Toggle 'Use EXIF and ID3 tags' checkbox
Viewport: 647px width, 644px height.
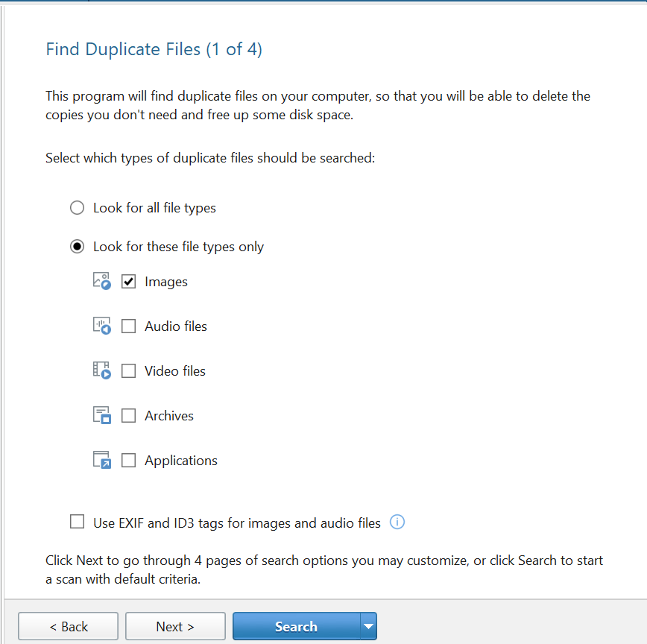(77, 523)
